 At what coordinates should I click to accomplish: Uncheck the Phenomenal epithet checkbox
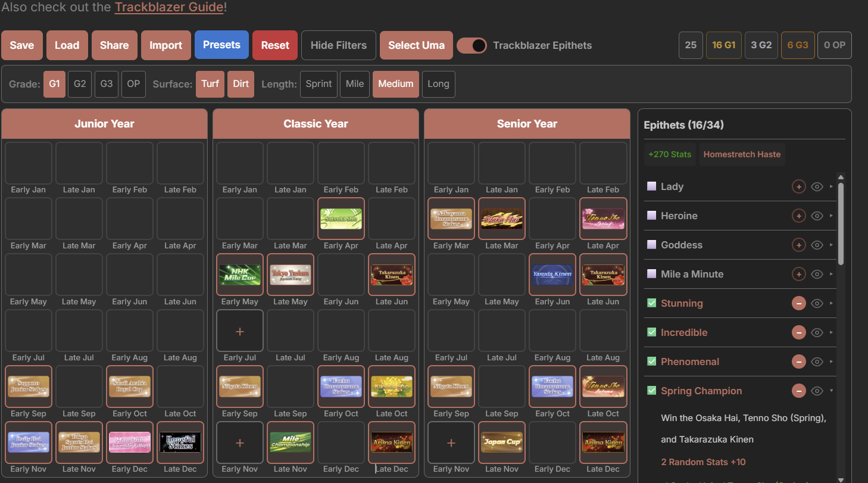(651, 362)
